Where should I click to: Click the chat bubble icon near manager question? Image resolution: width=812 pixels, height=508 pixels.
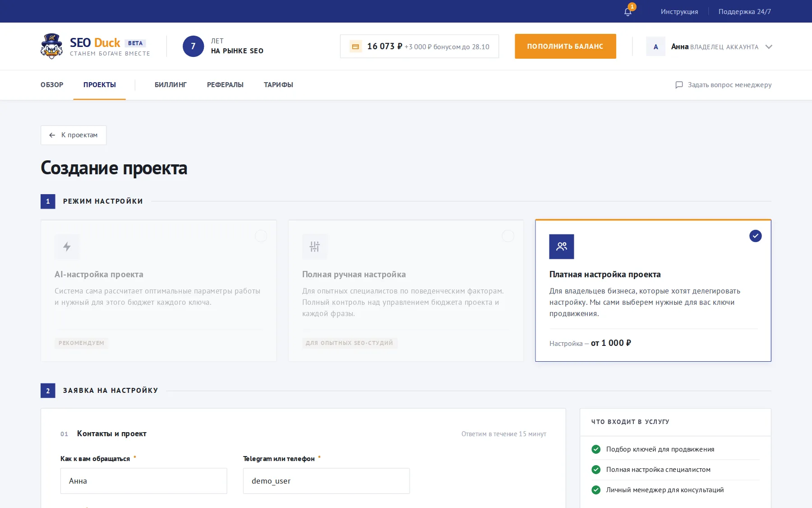(679, 85)
